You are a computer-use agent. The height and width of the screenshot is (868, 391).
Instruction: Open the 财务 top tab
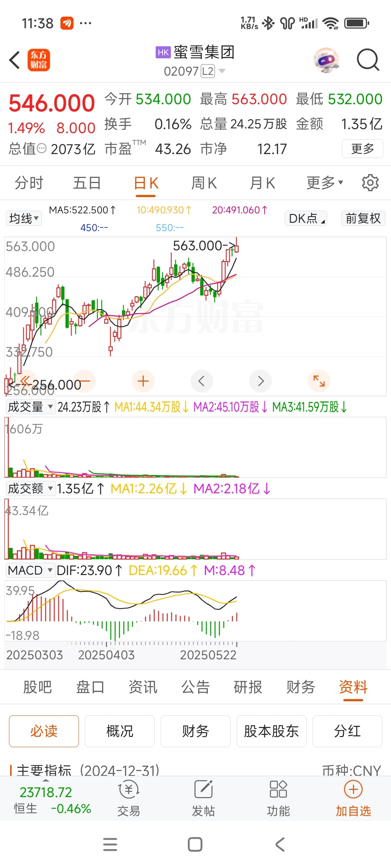(301, 687)
